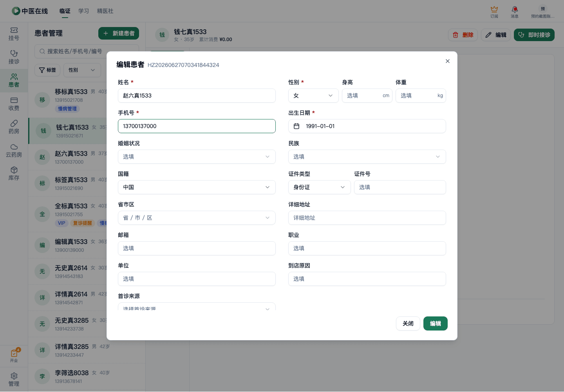Screen dimensions: 564x392
Task: Click the avatar of 全标真1533
Action: click(x=42, y=214)
